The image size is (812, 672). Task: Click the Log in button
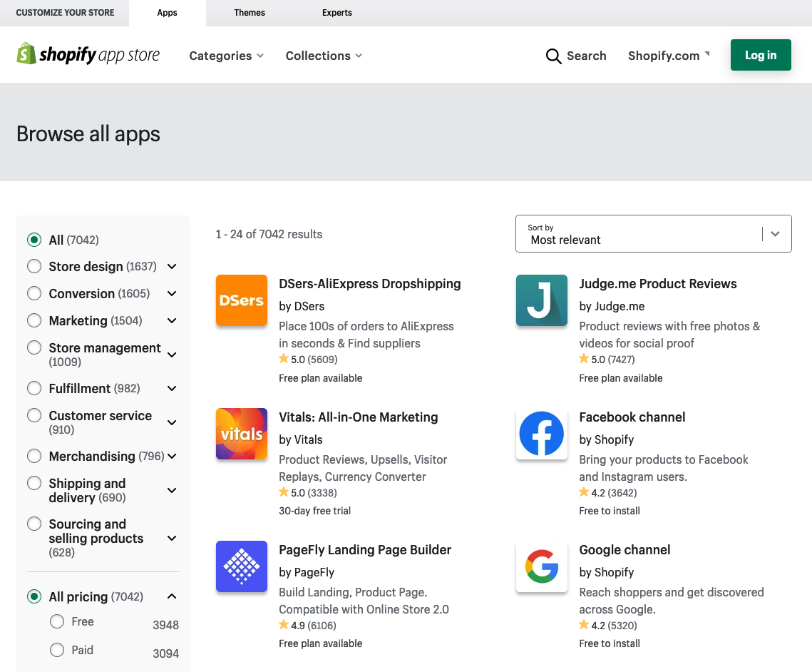click(761, 55)
